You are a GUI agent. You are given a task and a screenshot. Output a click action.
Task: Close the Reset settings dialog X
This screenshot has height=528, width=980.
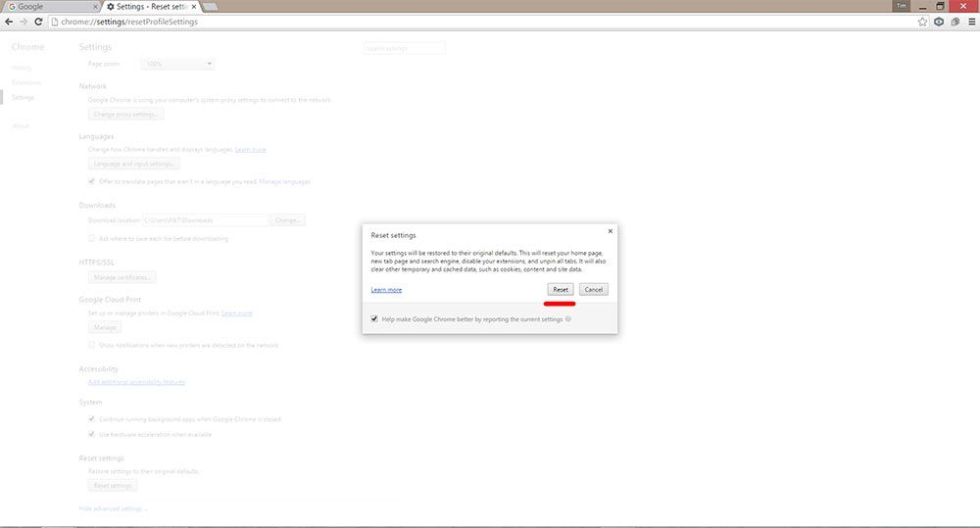tap(610, 231)
